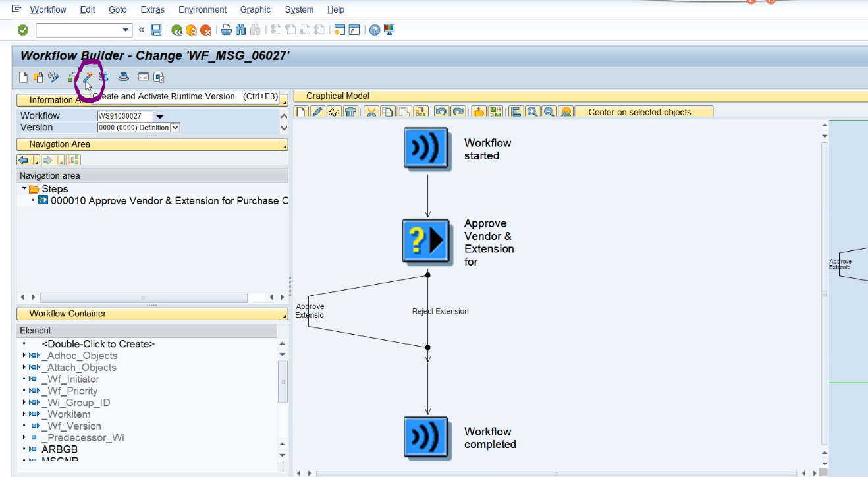Image resolution: width=868 pixels, height=477 pixels.
Task: Zoom in on the graphical model
Action: tap(532, 111)
